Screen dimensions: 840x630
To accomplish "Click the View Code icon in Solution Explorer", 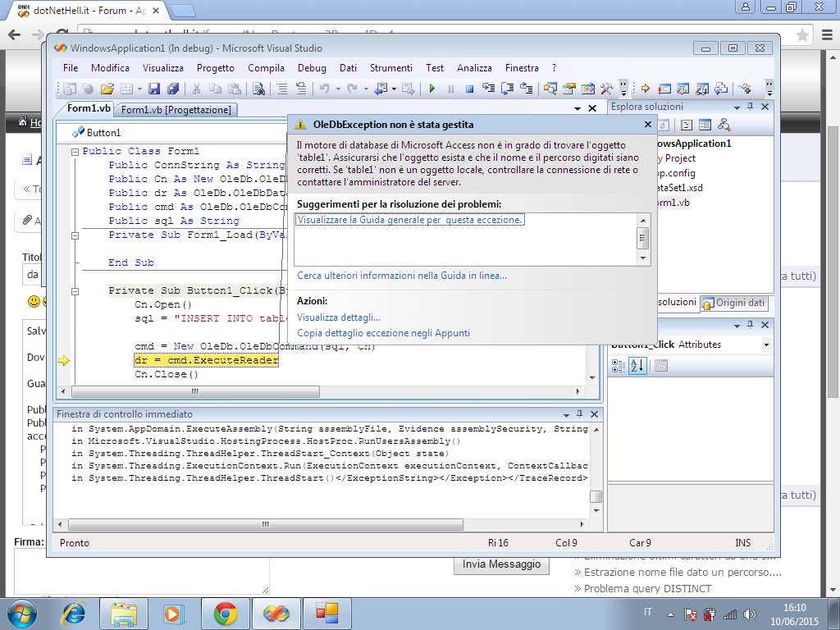I will click(687, 125).
